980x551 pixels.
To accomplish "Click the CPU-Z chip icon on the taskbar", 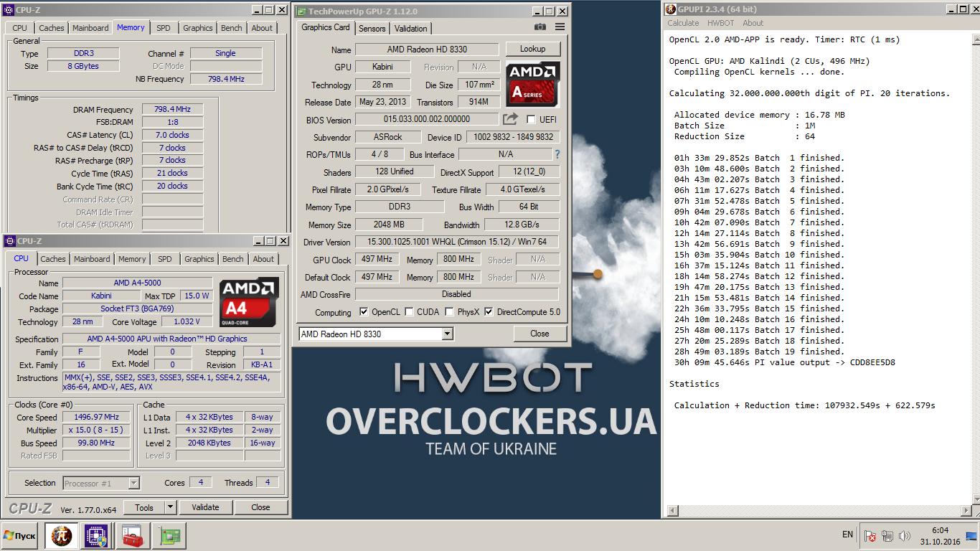I will click(96, 535).
